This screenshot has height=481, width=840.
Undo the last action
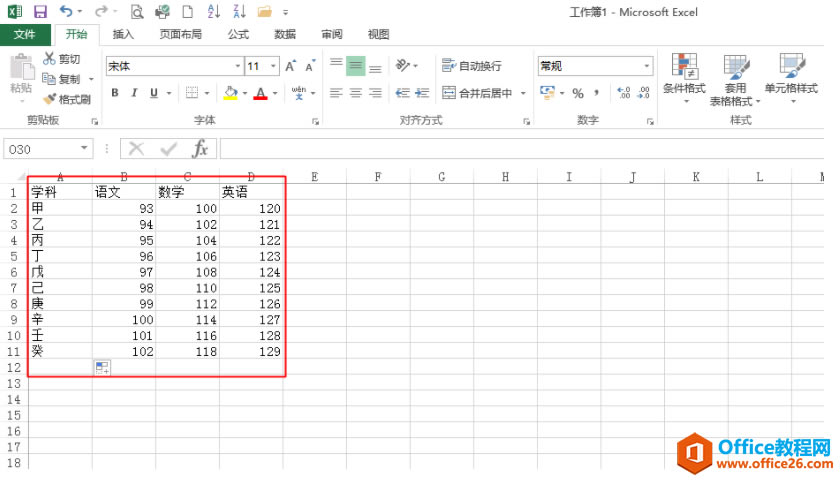pyautogui.click(x=66, y=11)
